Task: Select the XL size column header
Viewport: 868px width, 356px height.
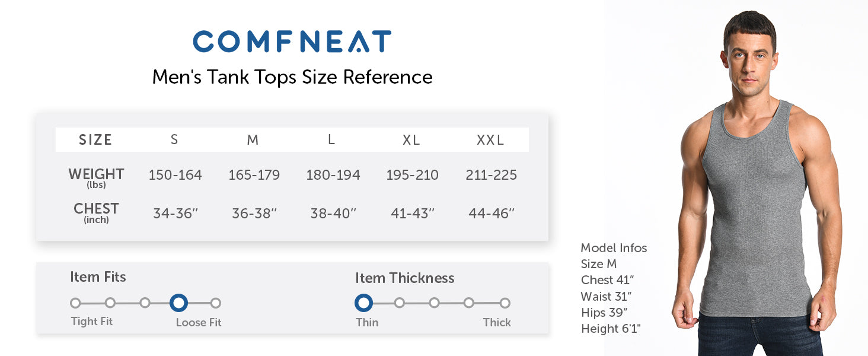Action: click(x=411, y=140)
